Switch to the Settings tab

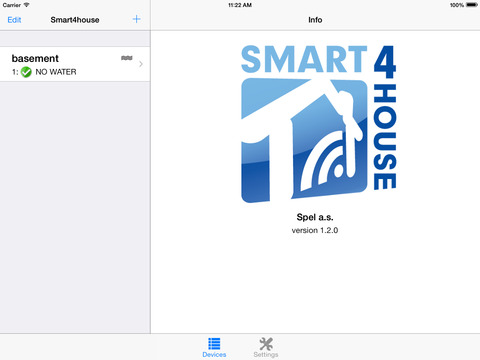(266, 348)
